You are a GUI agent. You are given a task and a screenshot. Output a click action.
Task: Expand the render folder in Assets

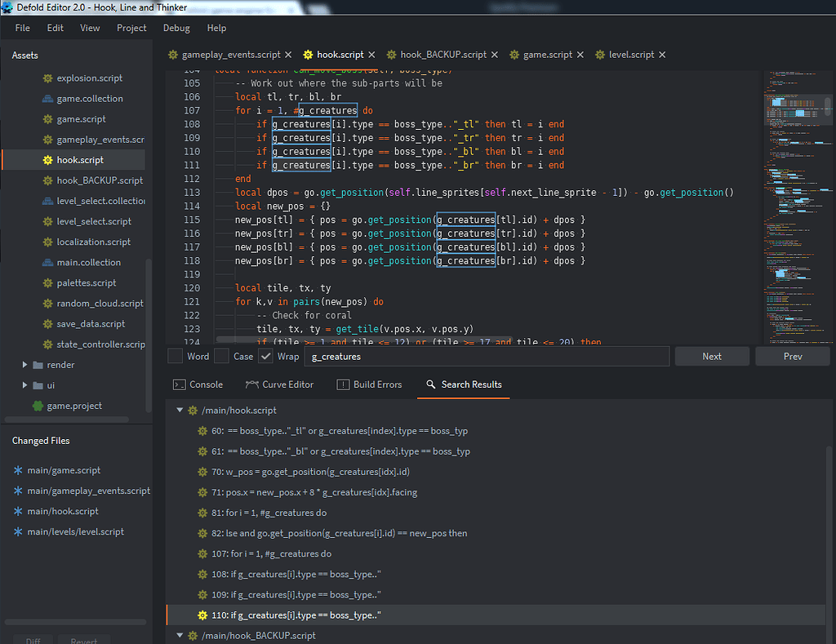click(x=25, y=364)
